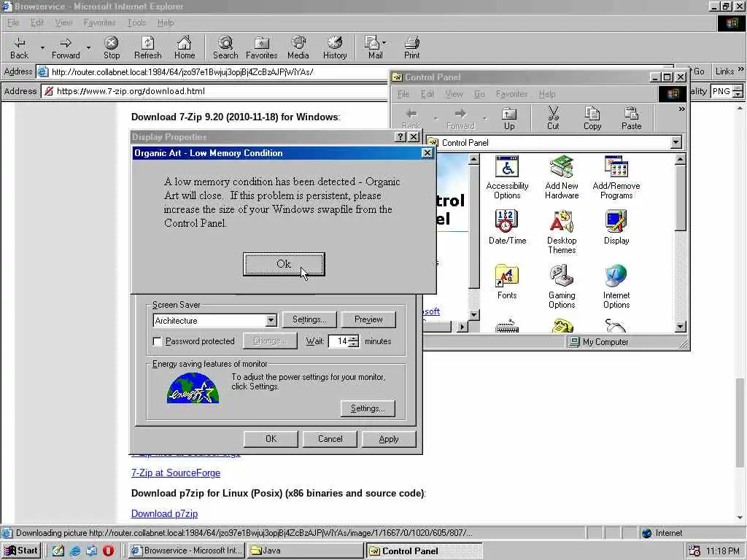The height and width of the screenshot is (560, 747).
Task: Open the Add/Remove Programs icon
Action: pos(616,177)
